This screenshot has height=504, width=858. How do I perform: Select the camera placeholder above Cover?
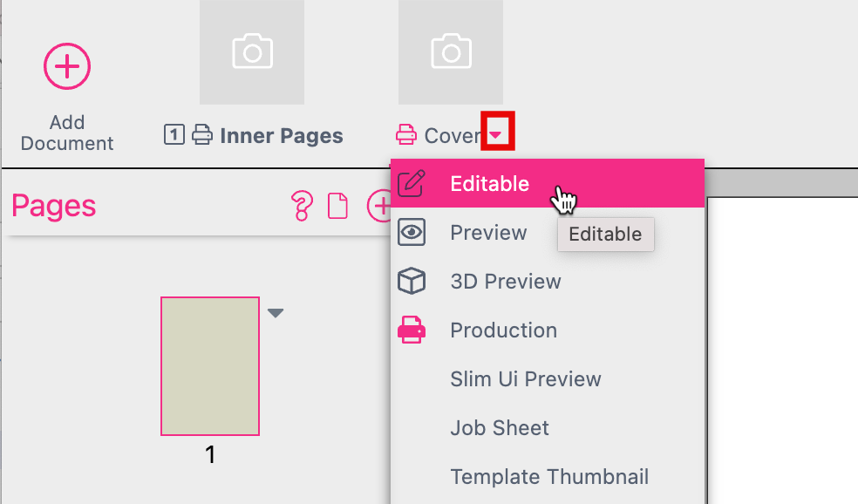point(450,51)
